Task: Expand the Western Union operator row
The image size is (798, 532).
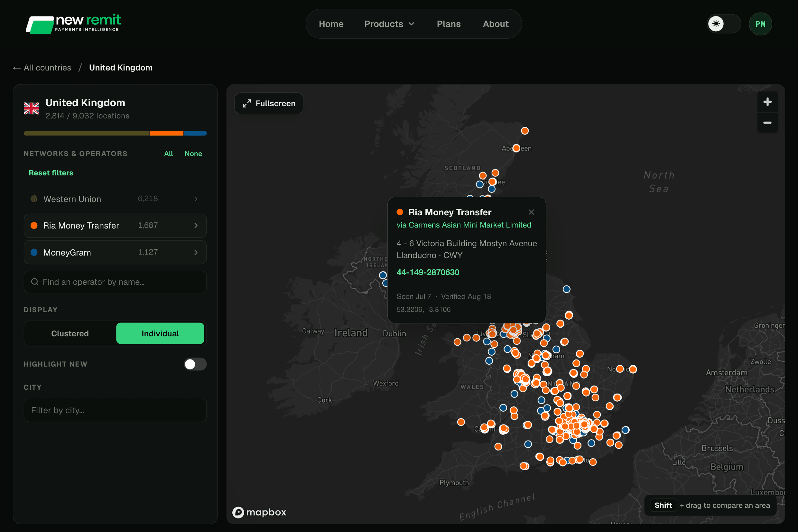Action: coord(196,199)
